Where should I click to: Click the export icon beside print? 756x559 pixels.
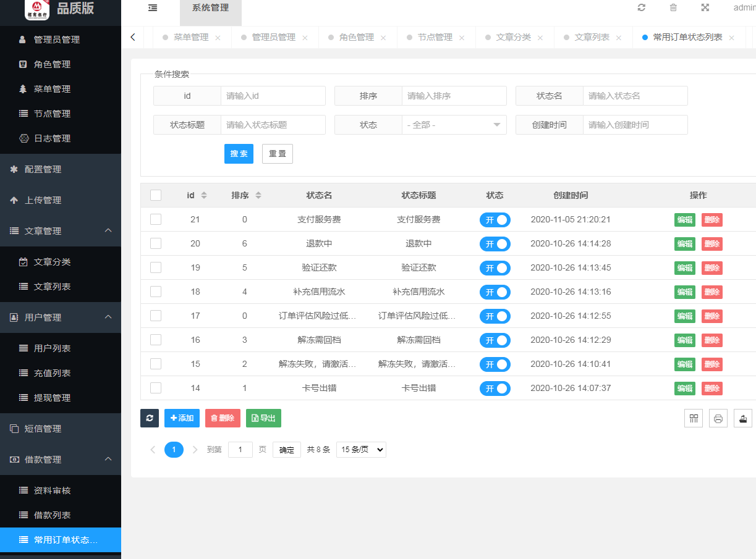743,418
